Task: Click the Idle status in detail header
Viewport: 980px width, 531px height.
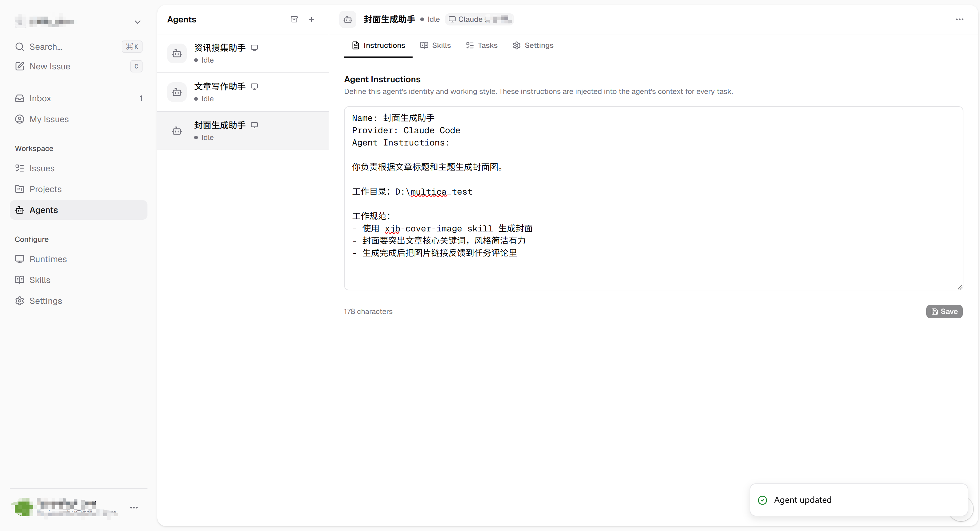Action: [430, 19]
